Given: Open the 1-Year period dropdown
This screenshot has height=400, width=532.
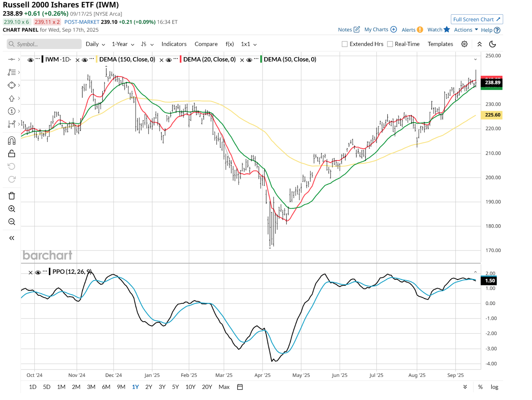Looking at the screenshot, I should [x=123, y=44].
